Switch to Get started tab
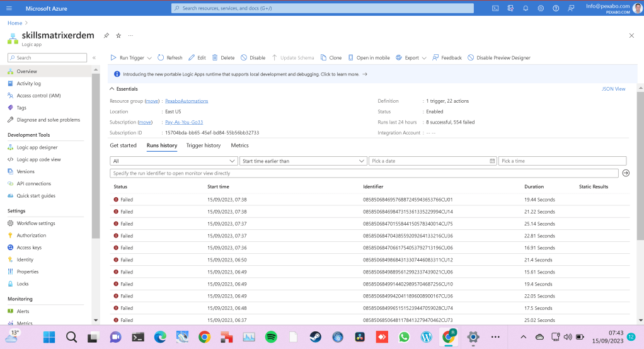This screenshot has height=349, width=644. click(124, 146)
